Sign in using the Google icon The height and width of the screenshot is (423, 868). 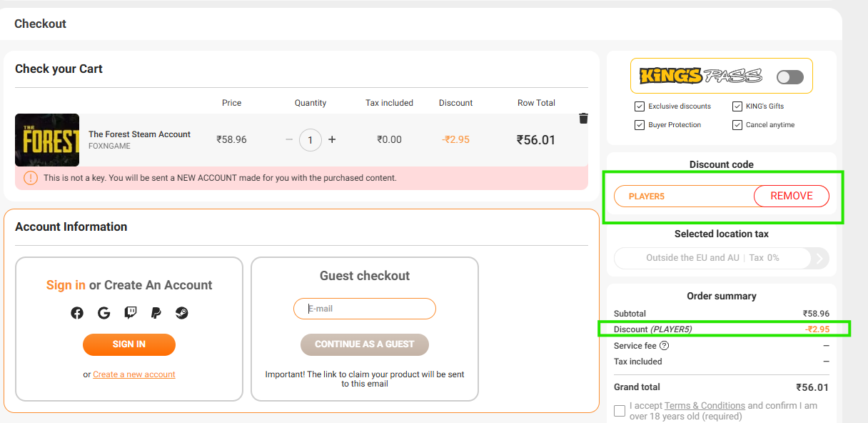pos(104,312)
